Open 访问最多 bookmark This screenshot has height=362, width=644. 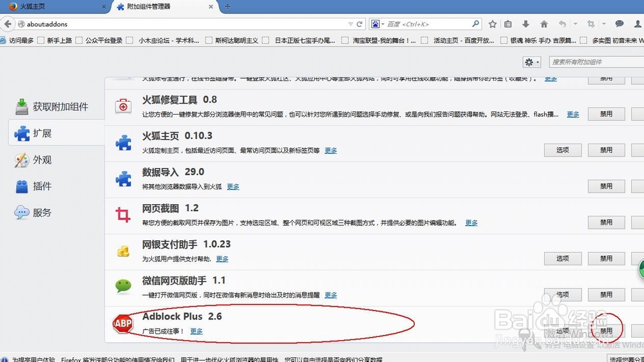pyautogui.click(x=17, y=41)
